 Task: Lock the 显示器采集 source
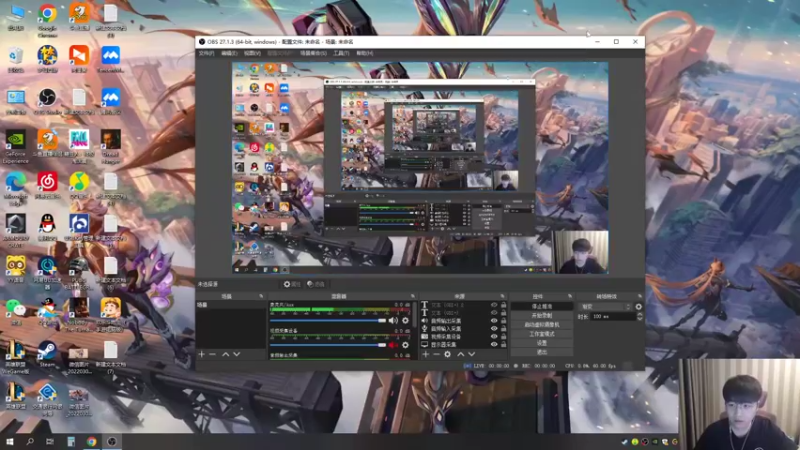point(504,344)
